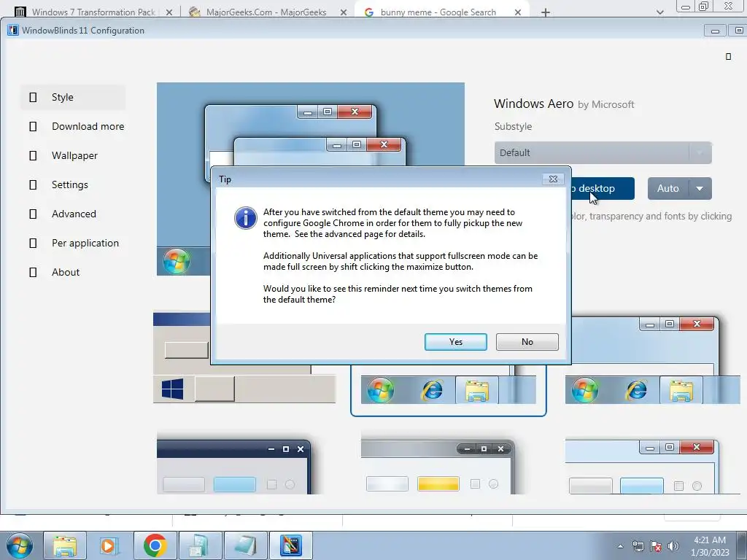Screen dimensions: 747x560
Task: Open Windows Media Player from taskbar
Action: (109, 545)
